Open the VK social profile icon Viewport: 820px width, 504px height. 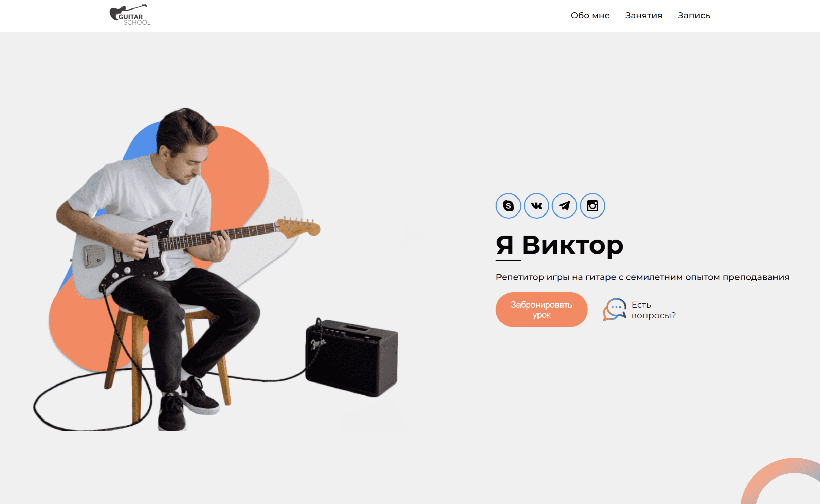point(536,206)
